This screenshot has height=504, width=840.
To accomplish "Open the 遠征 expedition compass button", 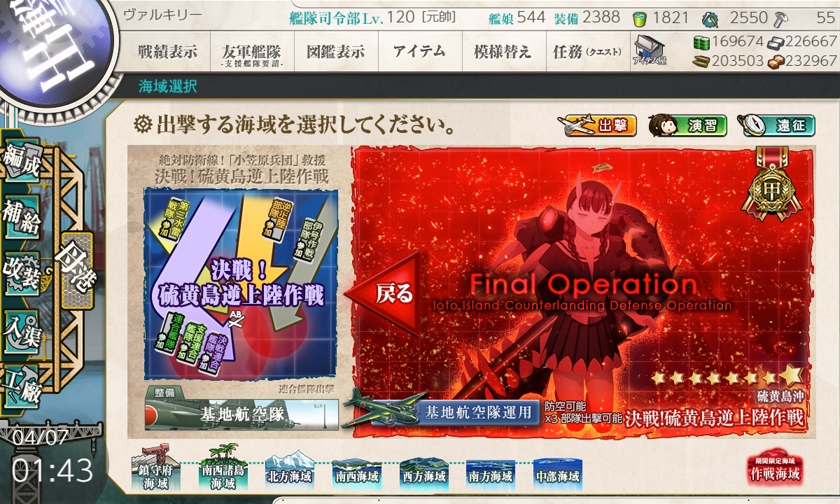I will 776,126.
